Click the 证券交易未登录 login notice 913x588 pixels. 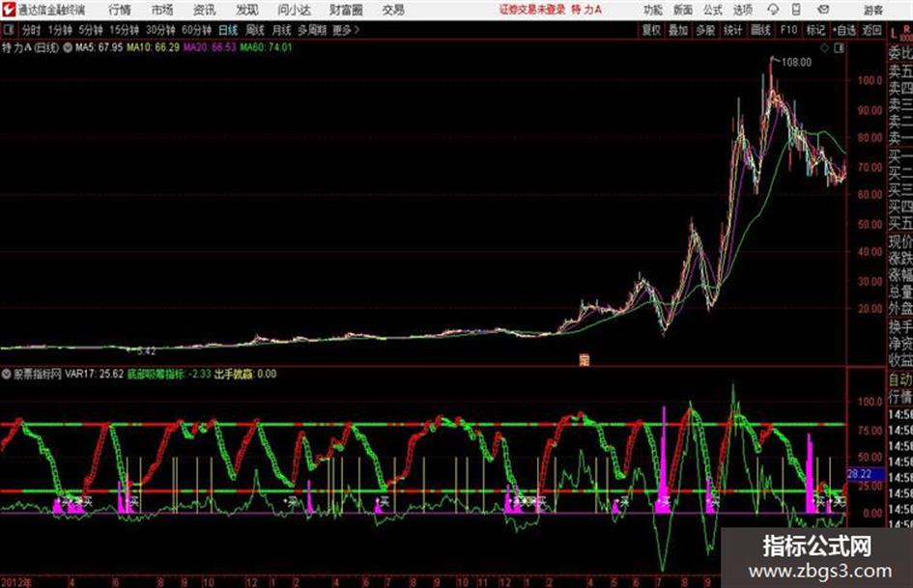click(x=532, y=10)
